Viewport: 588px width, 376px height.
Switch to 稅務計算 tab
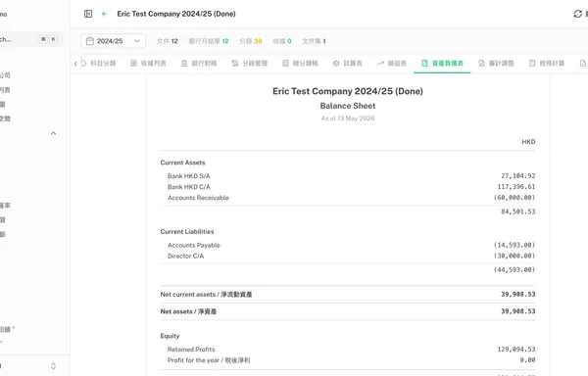(x=547, y=64)
